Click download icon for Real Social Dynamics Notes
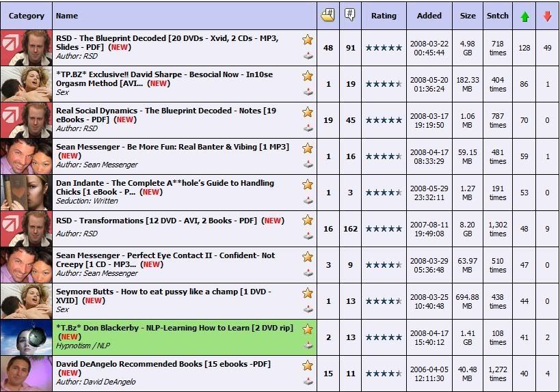Screen dimensions: 560x392 point(308,128)
